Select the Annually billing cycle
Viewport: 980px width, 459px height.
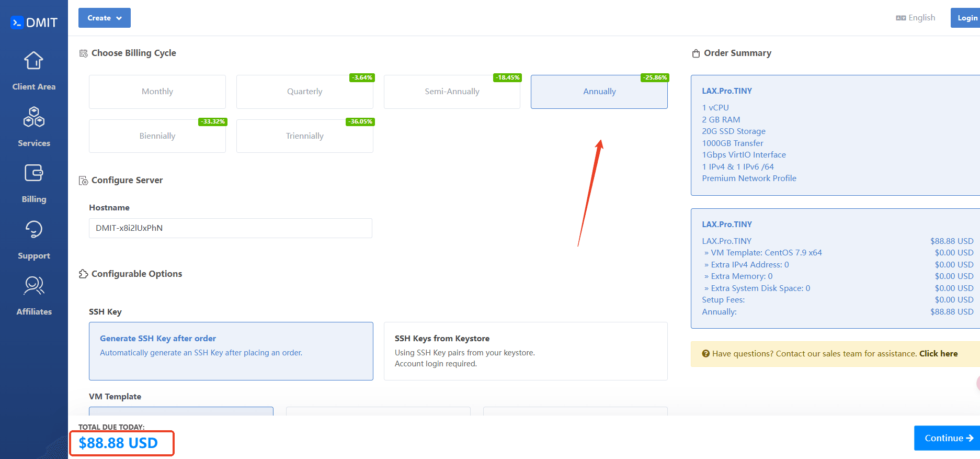[599, 92]
